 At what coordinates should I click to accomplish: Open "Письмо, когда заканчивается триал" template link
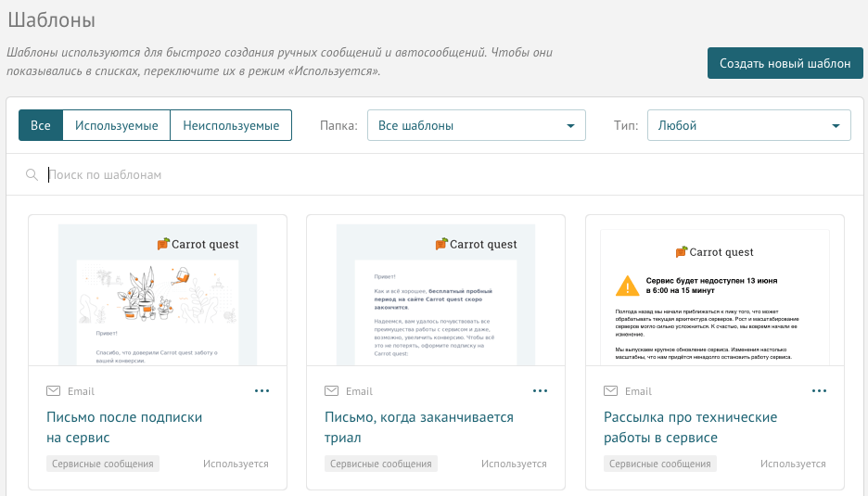(x=418, y=427)
